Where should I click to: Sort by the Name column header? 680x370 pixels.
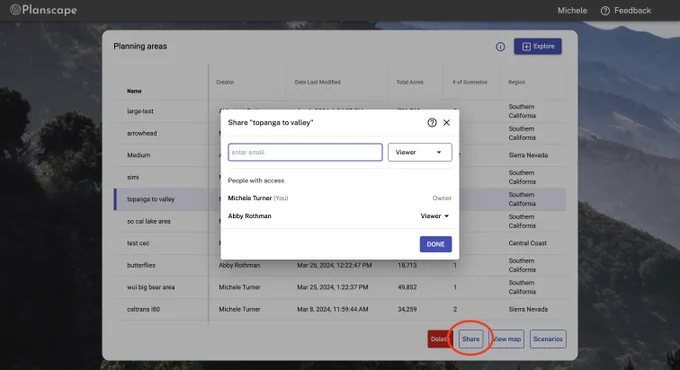(134, 91)
